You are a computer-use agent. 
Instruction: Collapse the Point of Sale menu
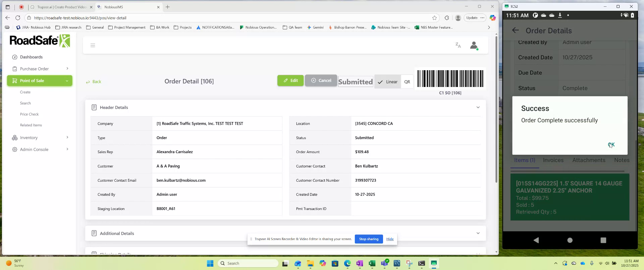[x=40, y=81]
